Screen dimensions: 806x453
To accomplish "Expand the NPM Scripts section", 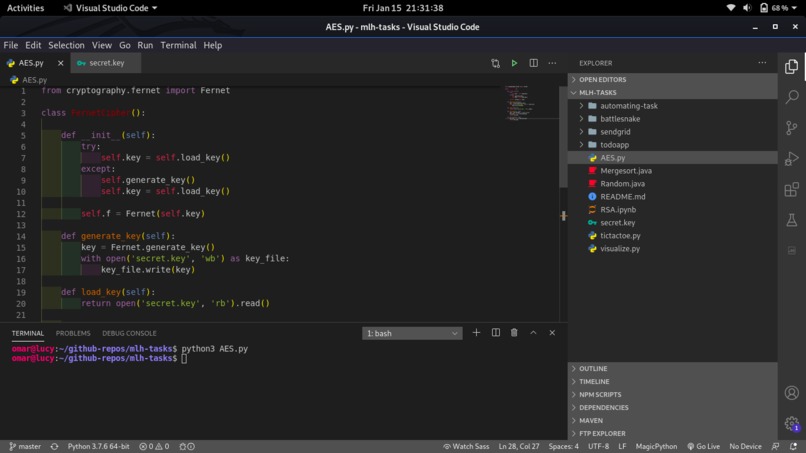I will tap(672, 394).
